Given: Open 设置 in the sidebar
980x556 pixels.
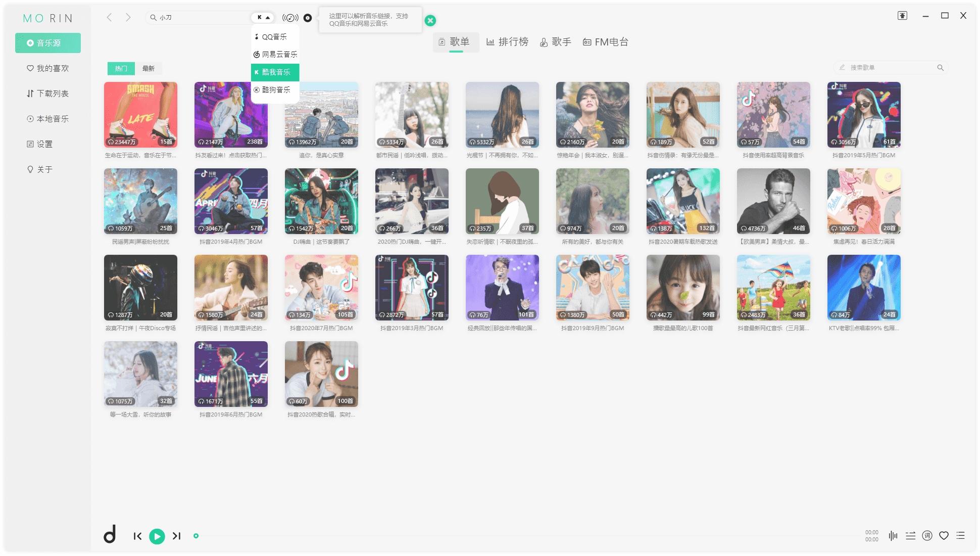Looking at the screenshot, I should [48, 144].
